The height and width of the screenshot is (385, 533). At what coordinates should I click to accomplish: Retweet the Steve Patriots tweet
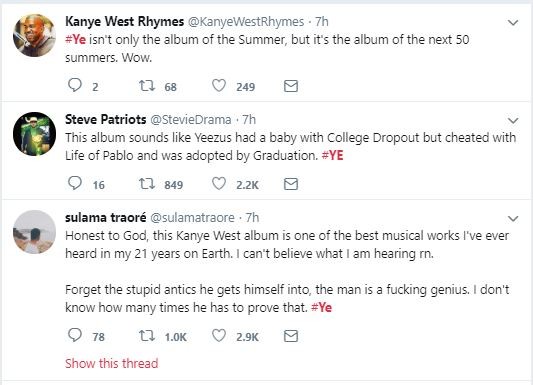pyautogui.click(x=147, y=184)
